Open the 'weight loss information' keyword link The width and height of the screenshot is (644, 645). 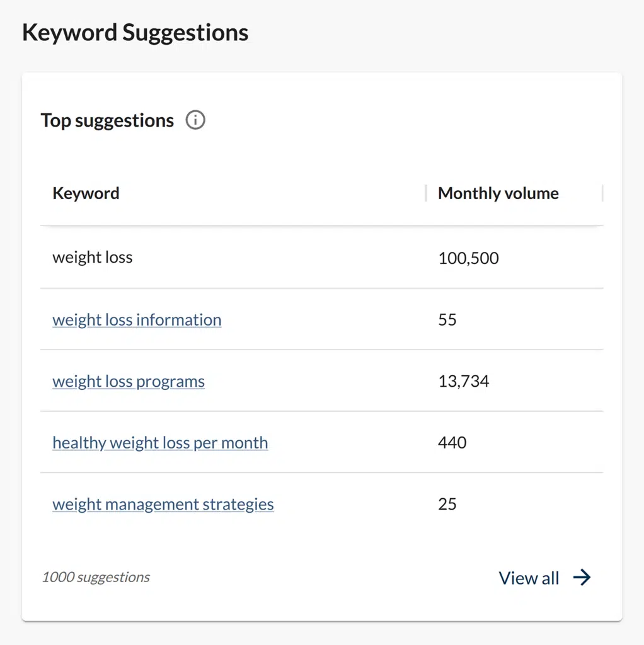[137, 320]
